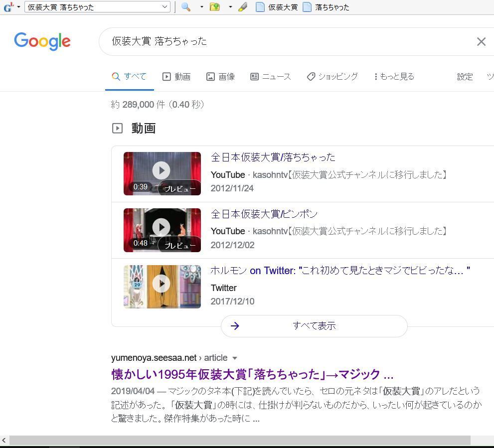The width and height of the screenshot is (494, 448).
Task: Open 設定 settings menu
Action: coord(465,77)
